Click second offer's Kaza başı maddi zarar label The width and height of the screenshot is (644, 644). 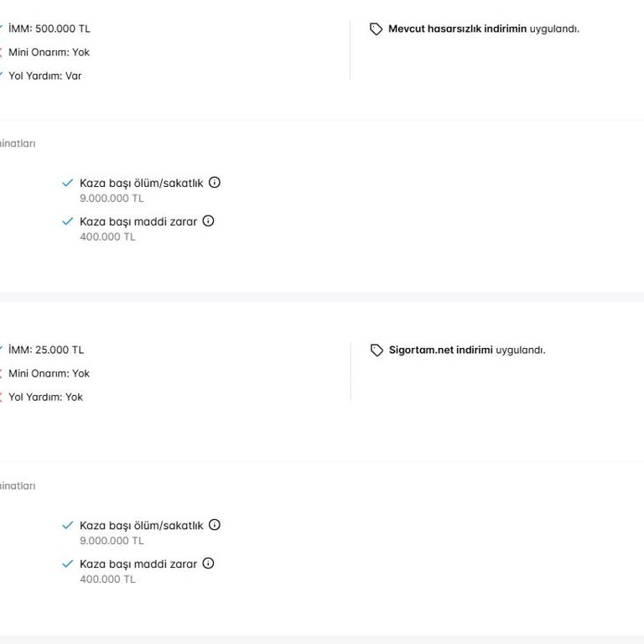pos(138,563)
